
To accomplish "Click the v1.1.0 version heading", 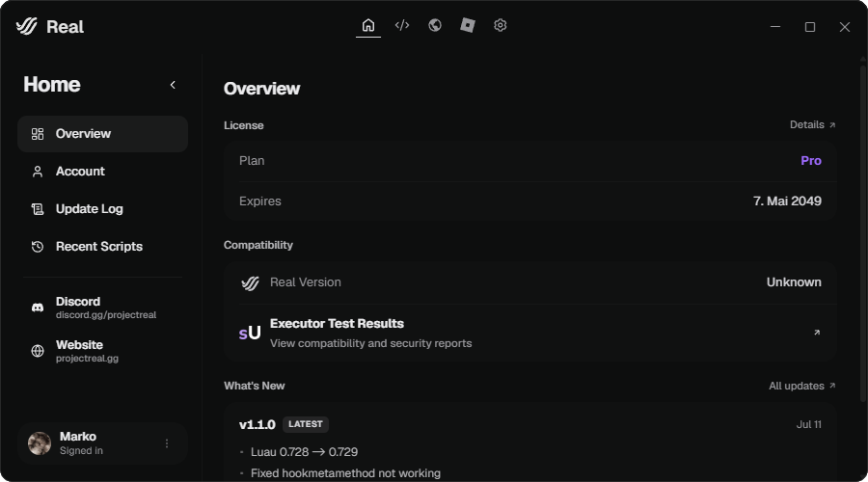I will (257, 425).
